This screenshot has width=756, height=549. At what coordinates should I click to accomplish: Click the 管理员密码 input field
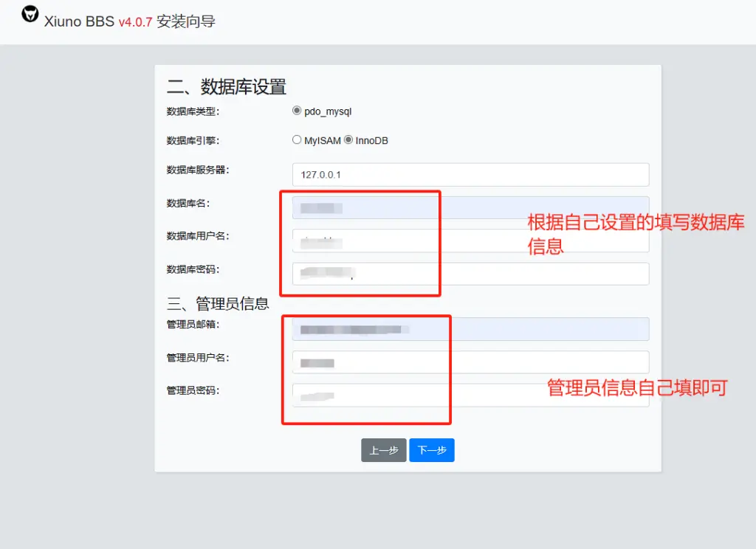click(470, 396)
